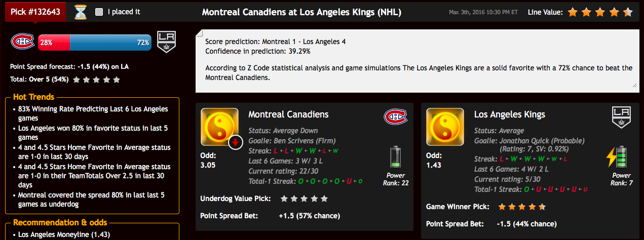Screen dimensions: 644x240
Task: Click the Game Winner Pick star rating
Action: click(522, 207)
